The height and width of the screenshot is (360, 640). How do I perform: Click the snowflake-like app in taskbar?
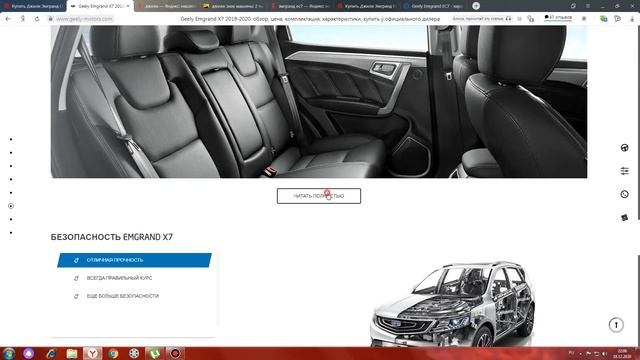tap(134, 353)
